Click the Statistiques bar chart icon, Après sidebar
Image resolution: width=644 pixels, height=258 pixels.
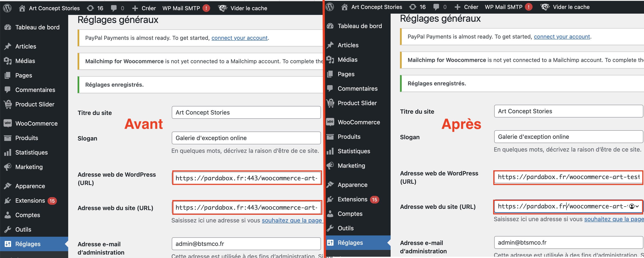pos(330,151)
